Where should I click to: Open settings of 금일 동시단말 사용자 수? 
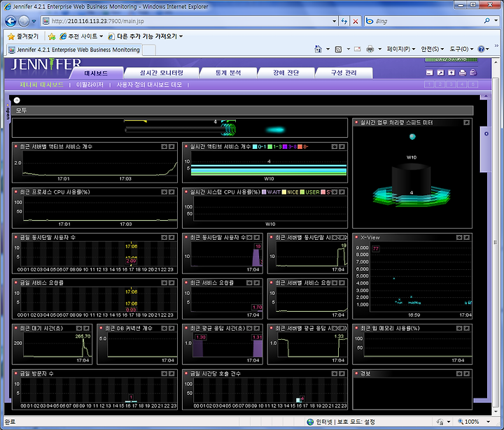164,237
